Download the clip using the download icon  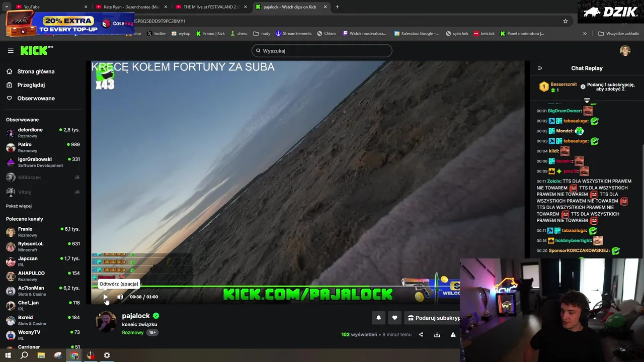click(x=437, y=335)
